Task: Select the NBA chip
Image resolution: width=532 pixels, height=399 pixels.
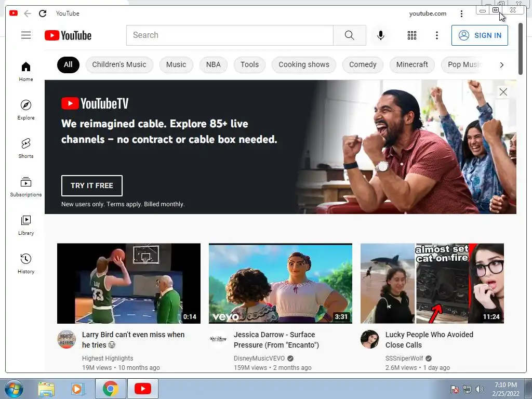Action: click(x=214, y=64)
